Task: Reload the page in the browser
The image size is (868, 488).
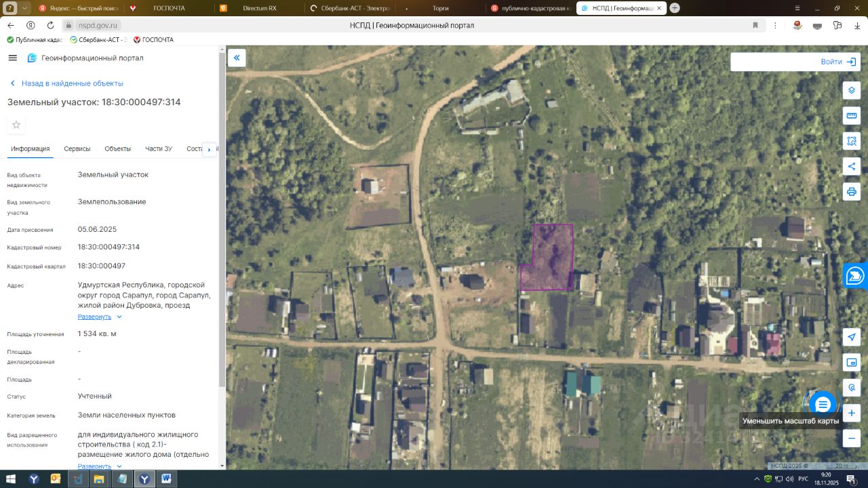Action: 50,25
